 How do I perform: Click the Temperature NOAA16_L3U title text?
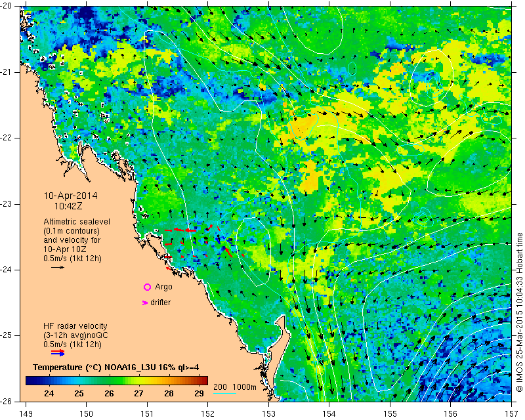coord(116,367)
